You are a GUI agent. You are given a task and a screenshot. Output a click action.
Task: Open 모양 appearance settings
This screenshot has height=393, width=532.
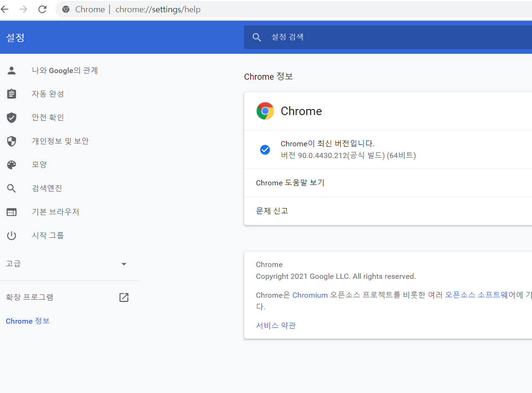(x=39, y=165)
